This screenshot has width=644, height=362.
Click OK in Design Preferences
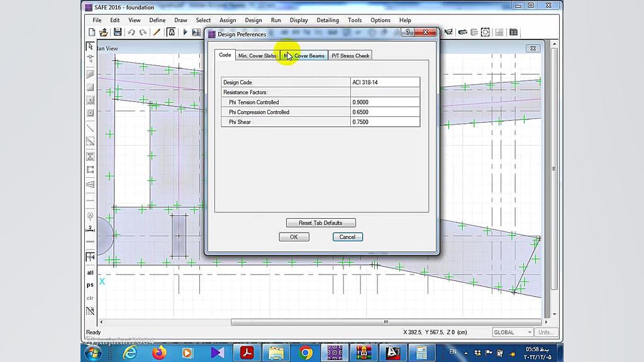click(x=294, y=237)
